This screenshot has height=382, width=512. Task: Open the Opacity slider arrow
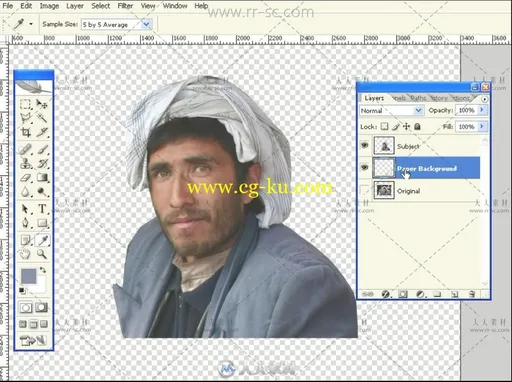point(482,110)
